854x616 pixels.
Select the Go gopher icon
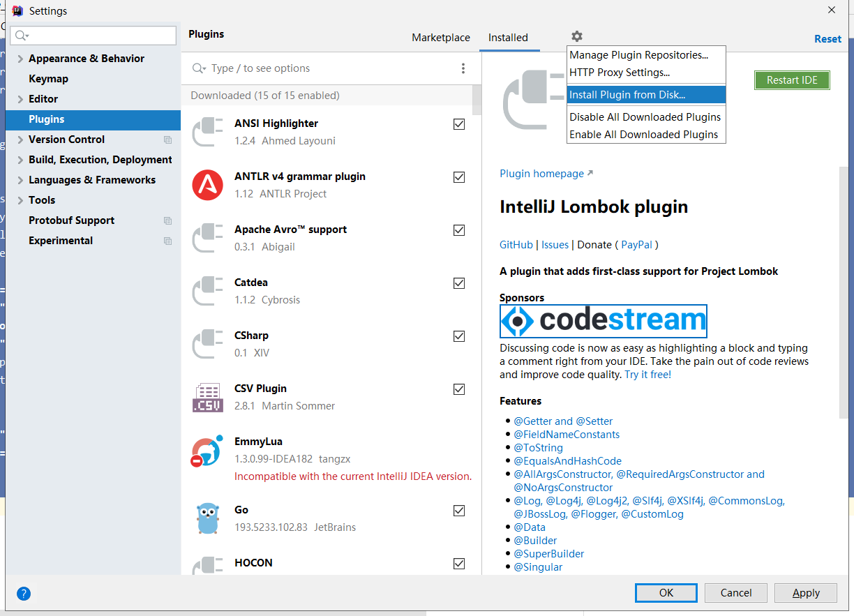[207, 518]
